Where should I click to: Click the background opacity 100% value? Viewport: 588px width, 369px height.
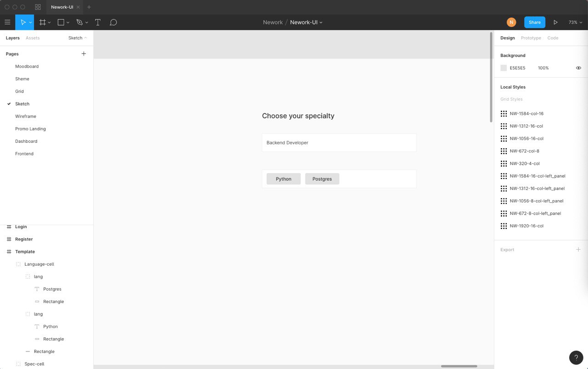click(543, 68)
